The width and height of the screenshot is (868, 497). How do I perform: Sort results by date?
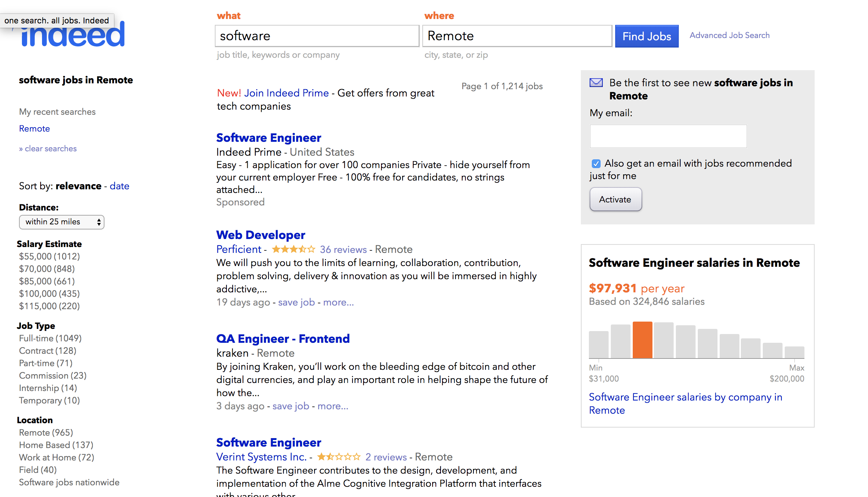(119, 186)
